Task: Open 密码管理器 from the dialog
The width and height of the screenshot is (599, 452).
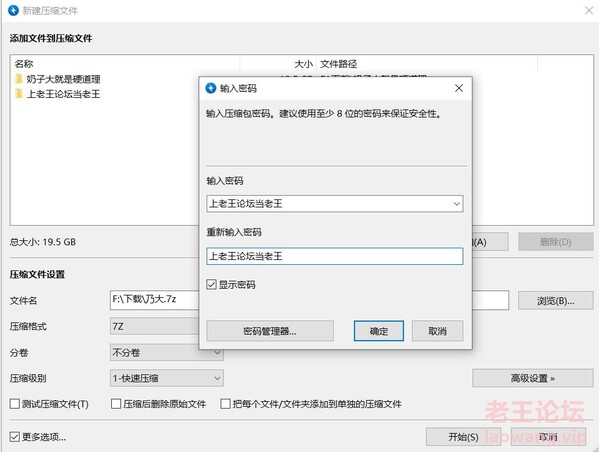Action: coord(270,331)
